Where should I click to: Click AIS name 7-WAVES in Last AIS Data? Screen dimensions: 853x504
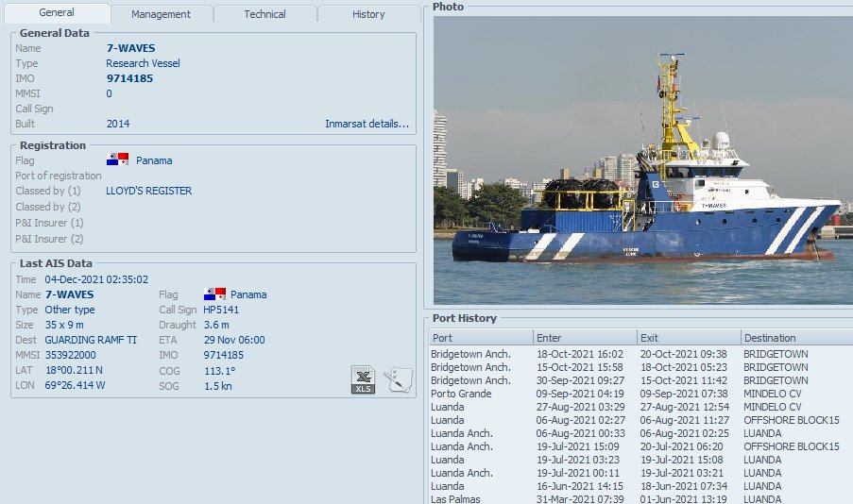pyautogui.click(x=69, y=294)
